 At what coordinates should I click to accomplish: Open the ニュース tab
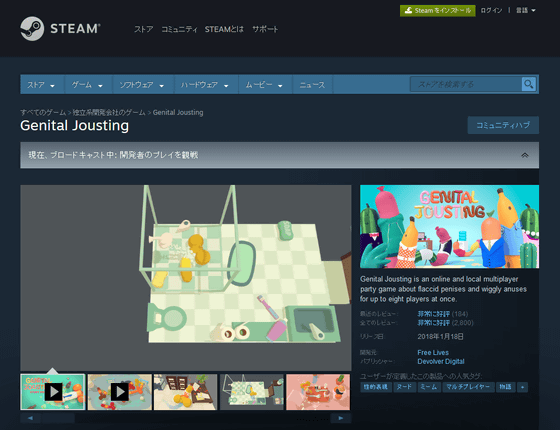click(x=312, y=85)
